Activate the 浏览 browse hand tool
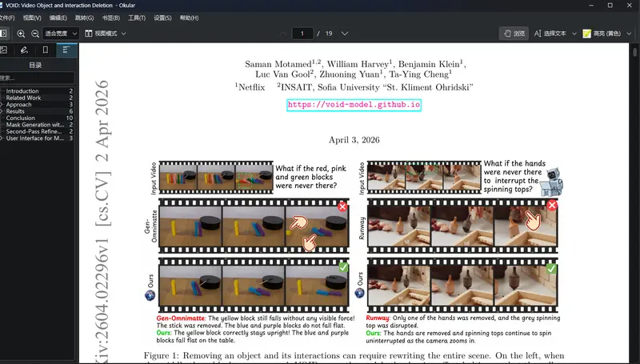Image resolution: width=640 pixels, height=364 pixels. pos(514,34)
